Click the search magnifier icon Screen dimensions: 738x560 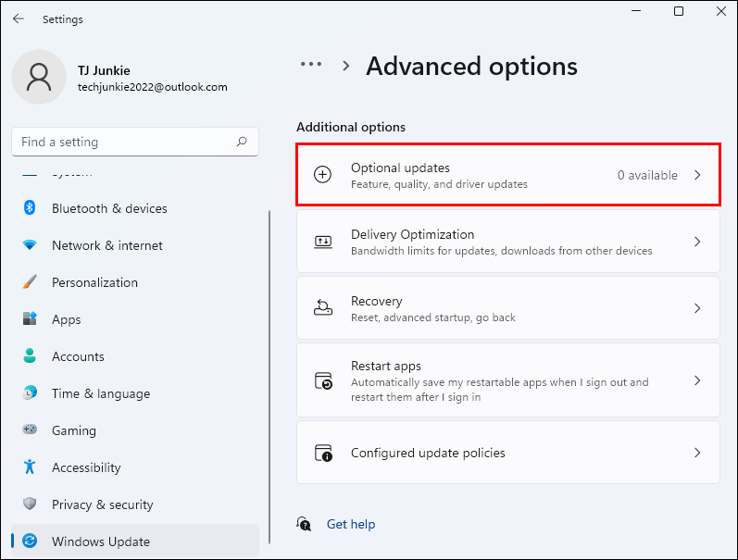click(242, 142)
